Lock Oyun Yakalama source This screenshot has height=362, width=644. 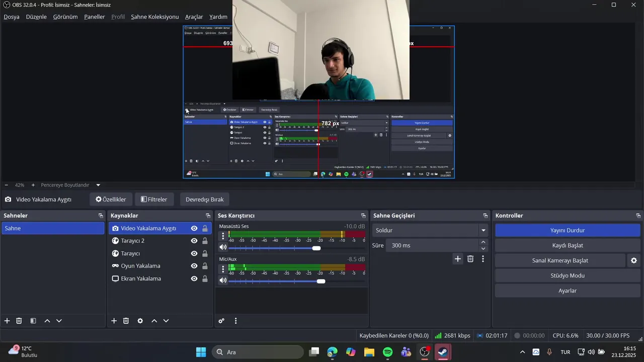coord(205,266)
